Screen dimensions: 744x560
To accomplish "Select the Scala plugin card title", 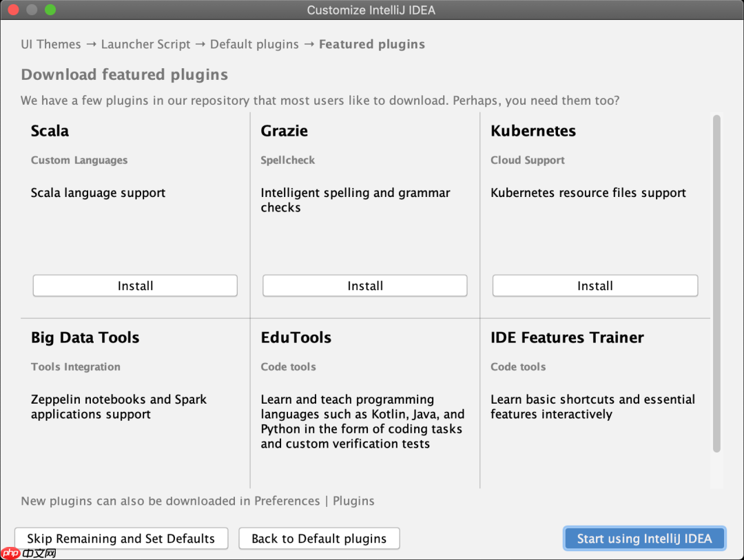I will click(x=49, y=131).
